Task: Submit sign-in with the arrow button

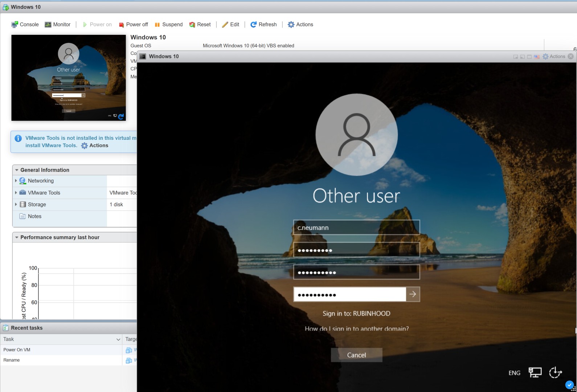Action: pyautogui.click(x=413, y=294)
